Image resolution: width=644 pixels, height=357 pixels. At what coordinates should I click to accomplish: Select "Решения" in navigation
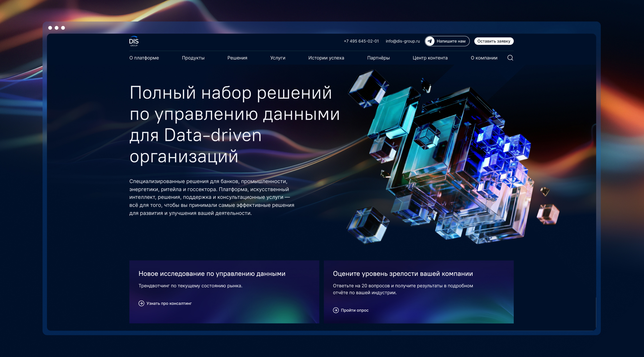tap(237, 58)
